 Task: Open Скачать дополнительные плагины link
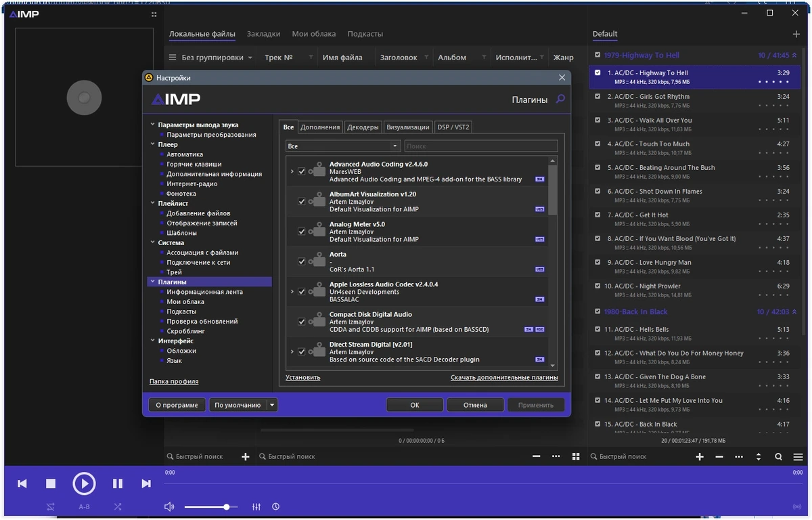(504, 377)
